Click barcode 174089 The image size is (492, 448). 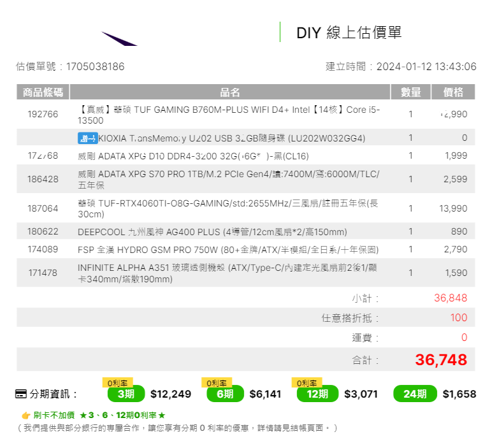43,249
